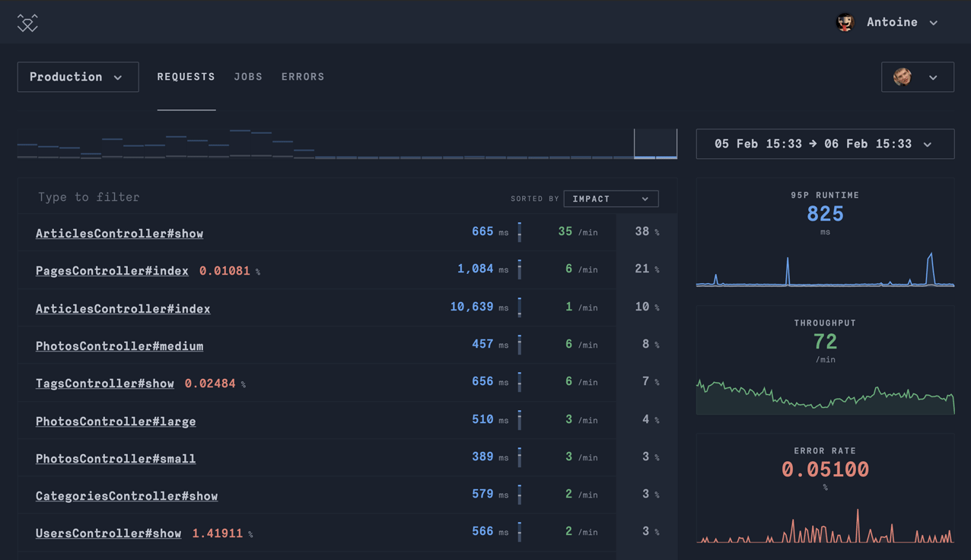Image resolution: width=971 pixels, height=560 pixels.
Task: Open TagsController#show link
Action: pos(105,383)
